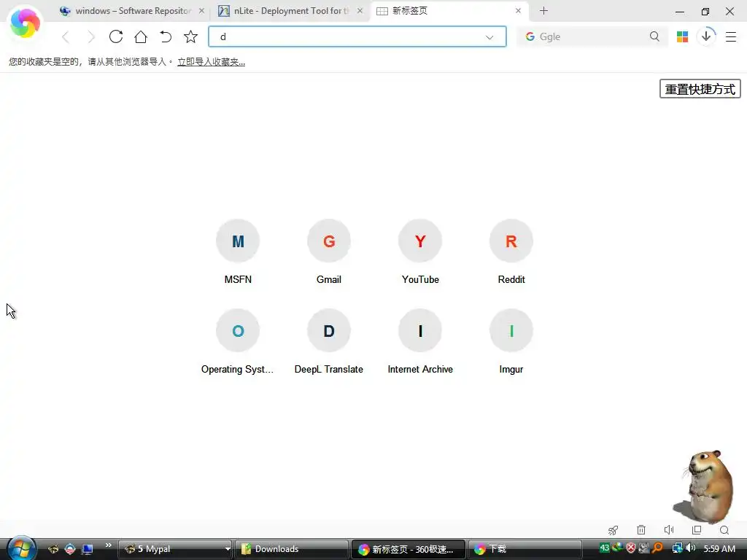Open the YouTube shortcut tile
The height and width of the screenshot is (560, 747).
[420, 252]
